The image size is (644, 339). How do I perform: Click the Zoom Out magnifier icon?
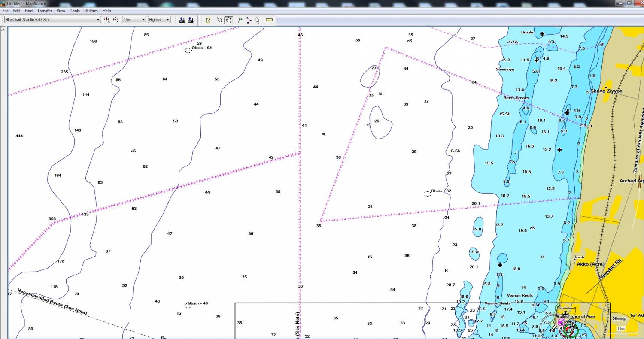pyautogui.click(x=115, y=20)
